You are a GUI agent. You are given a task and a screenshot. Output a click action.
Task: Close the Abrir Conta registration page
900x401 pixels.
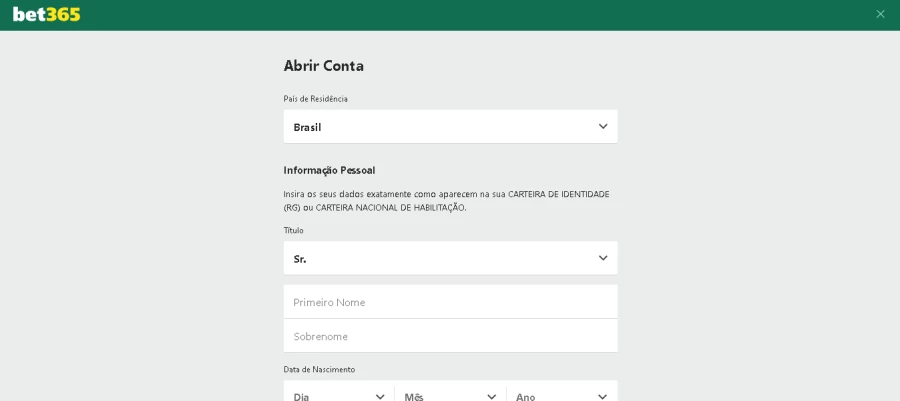click(x=880, y=14)
